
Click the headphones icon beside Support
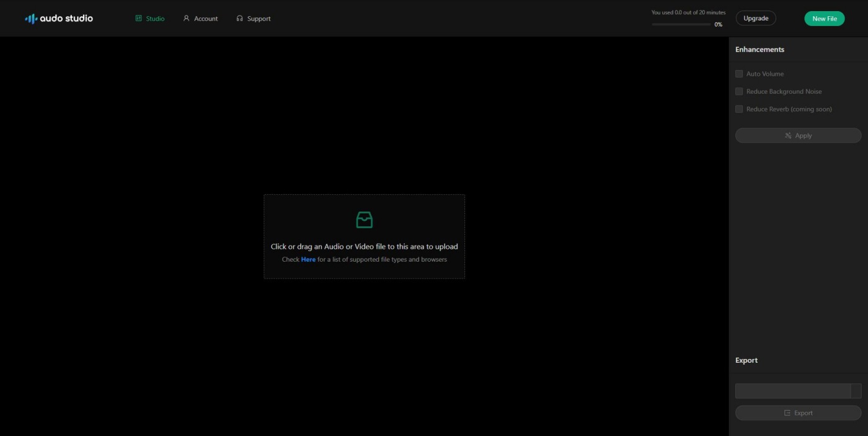239,19
